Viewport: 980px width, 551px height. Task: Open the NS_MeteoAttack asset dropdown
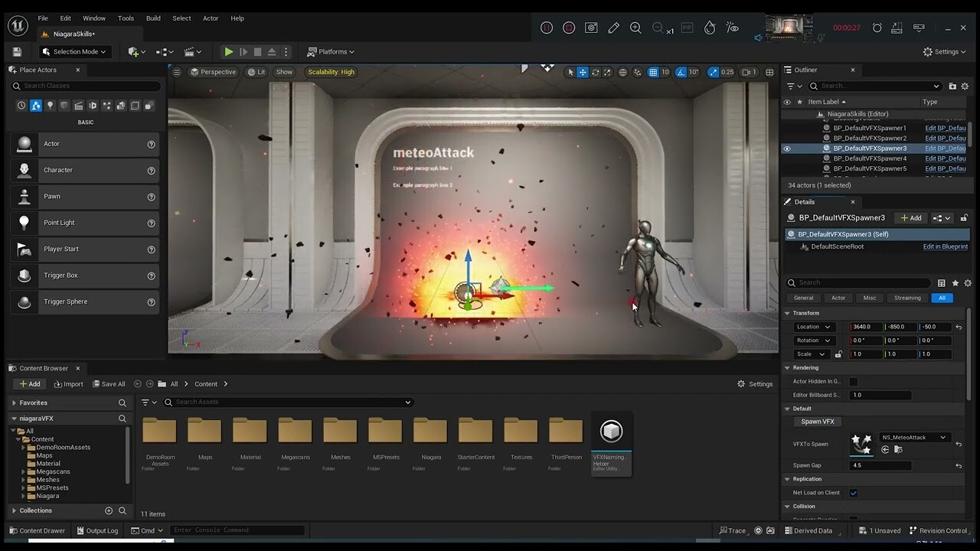tap(914, 438)
